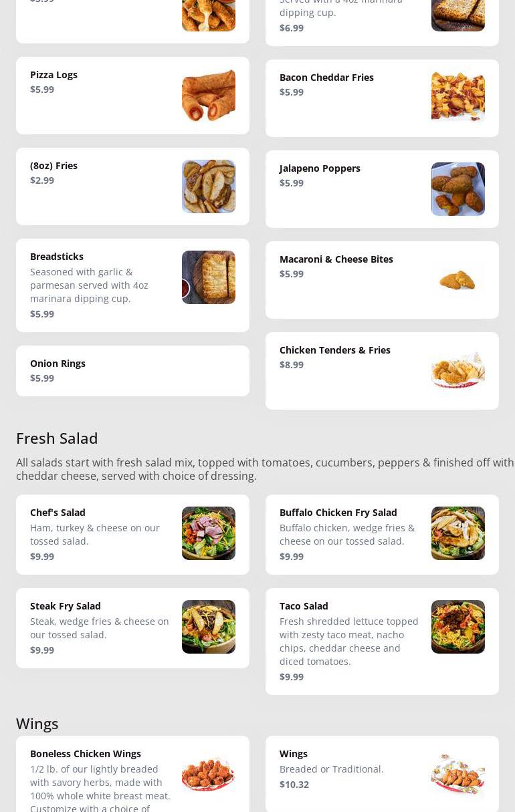This screenshot has height=812, width=515.
Task: Open the Pizza Logs item title
Action: click(x=54, y=75)
